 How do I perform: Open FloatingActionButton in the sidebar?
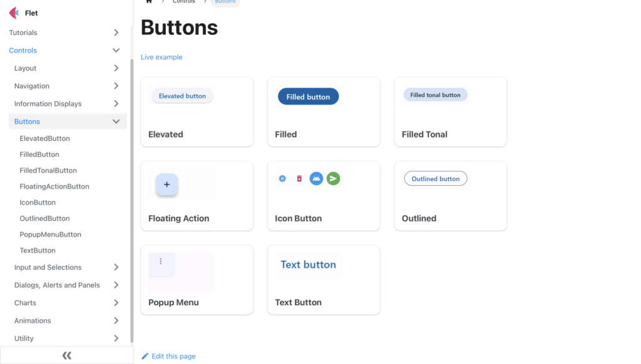coord(54,186)
